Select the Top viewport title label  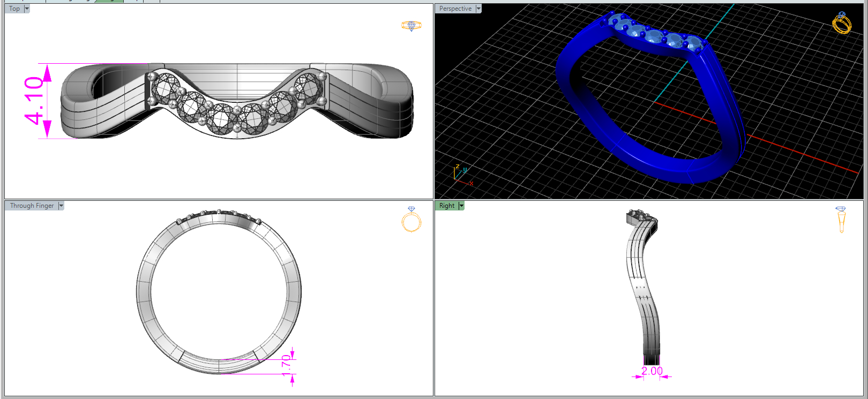[14, 9]
